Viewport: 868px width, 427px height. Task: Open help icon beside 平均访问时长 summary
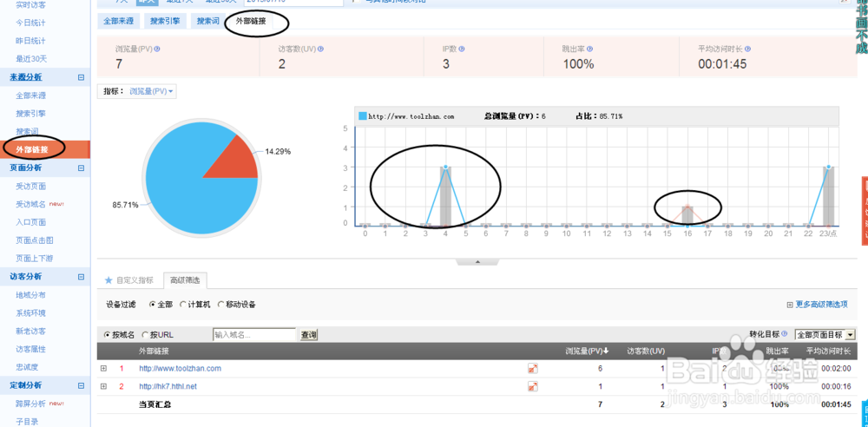point(747,49)
